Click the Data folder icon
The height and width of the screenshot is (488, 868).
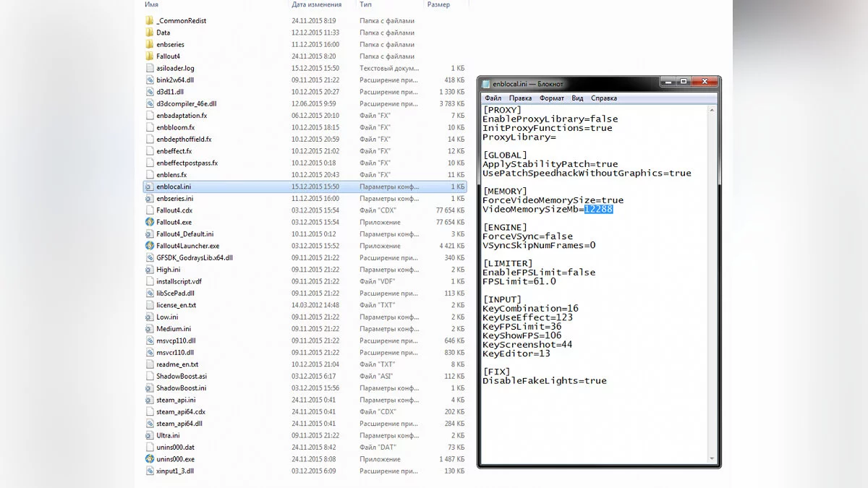pos(150,33)
